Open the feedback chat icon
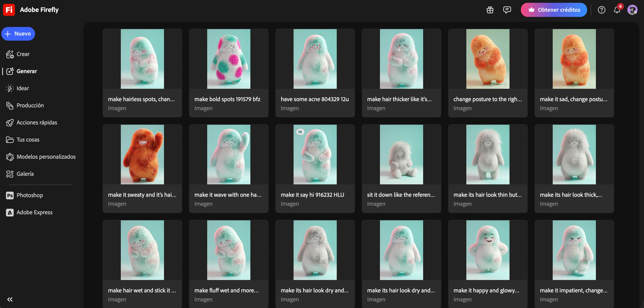 (507, 10)
